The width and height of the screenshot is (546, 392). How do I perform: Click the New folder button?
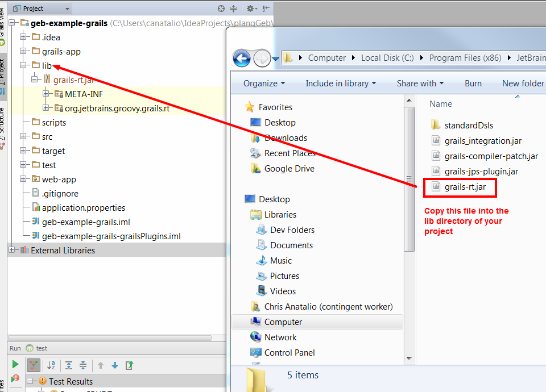pyautogui.click(x=523, y=84)
